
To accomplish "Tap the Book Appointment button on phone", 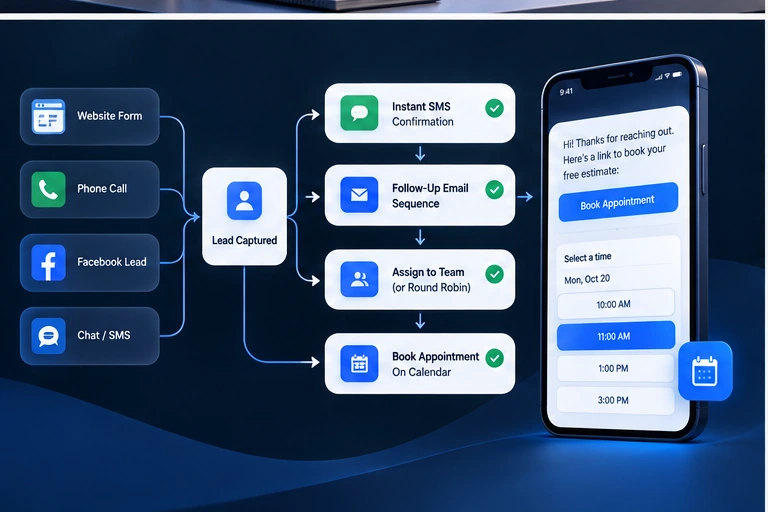I will coord(618,202).
